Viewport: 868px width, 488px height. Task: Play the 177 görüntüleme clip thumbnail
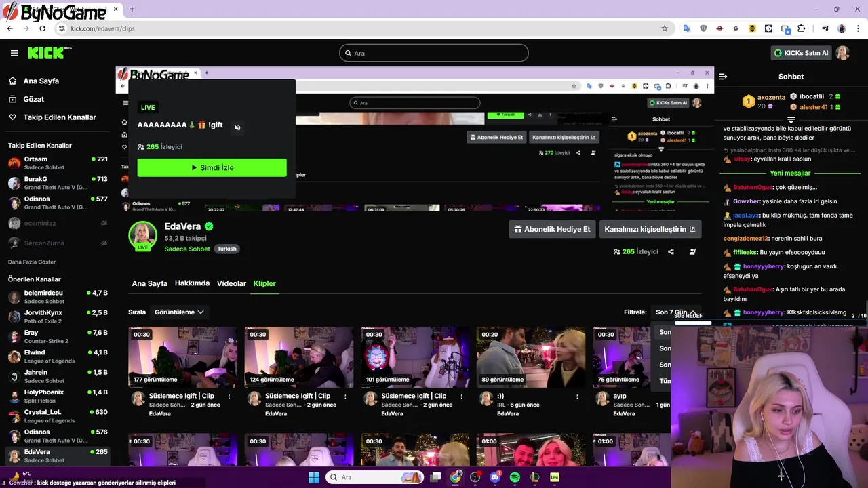point(183,357)
